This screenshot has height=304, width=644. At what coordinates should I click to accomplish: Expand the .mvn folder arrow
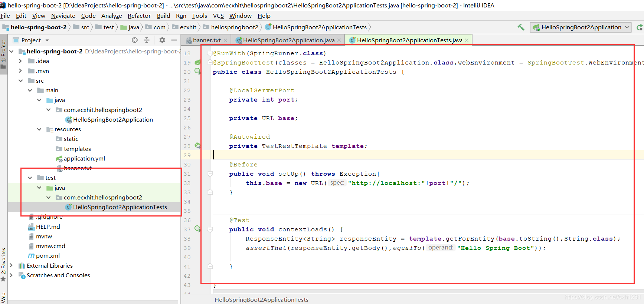point(20,71)
